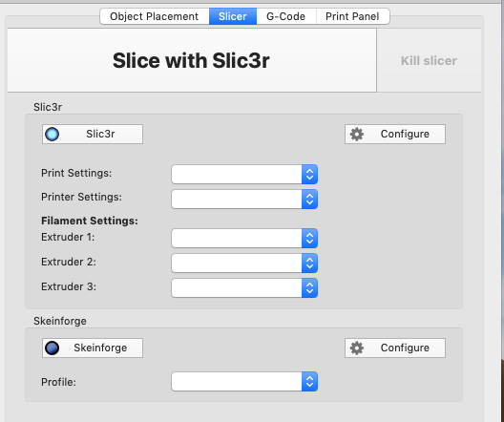Image resolution: width=504 pixels, height=422 pixels.
Task: Click the Slic3r Configure button label
Action: pyautogui.click(x=405, y=134)
